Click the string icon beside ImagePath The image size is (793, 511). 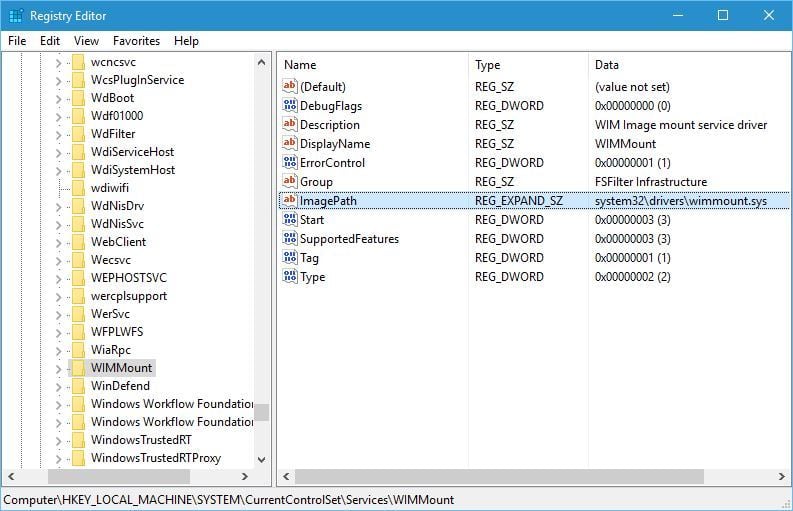pyautogui.click(x=289, y=200)
